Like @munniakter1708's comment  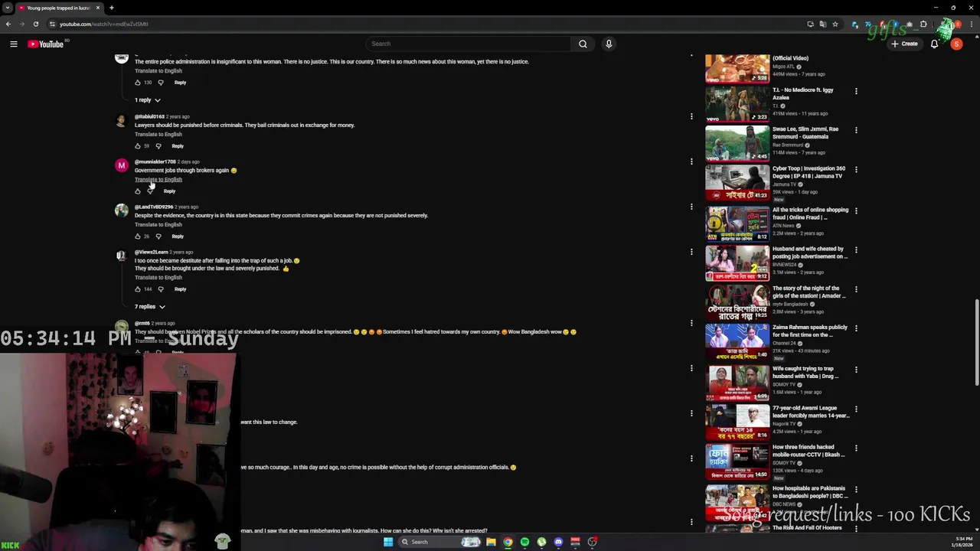click(138, 191)
